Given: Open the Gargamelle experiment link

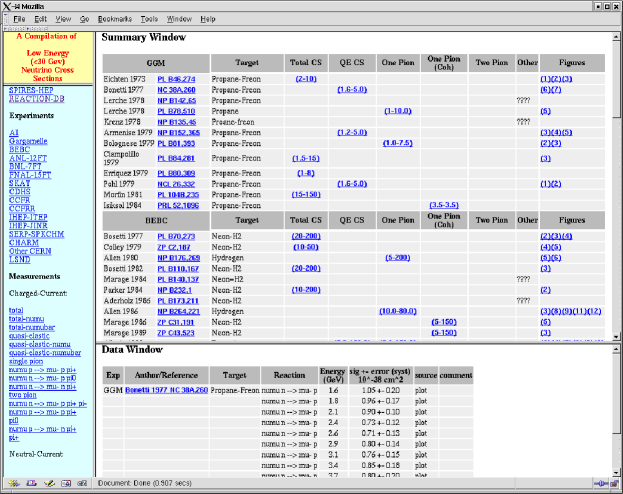Looking at the screenshot, I should (x=28, y=141).
